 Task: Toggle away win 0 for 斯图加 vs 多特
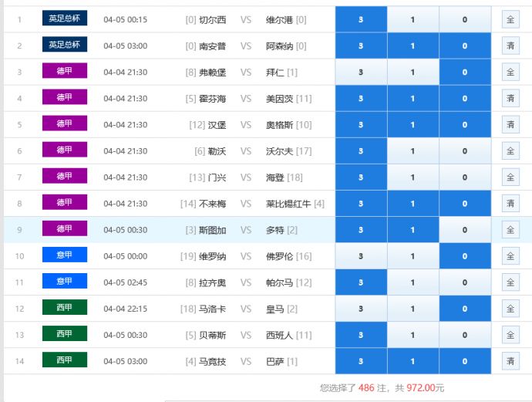[x=464, y=230]
